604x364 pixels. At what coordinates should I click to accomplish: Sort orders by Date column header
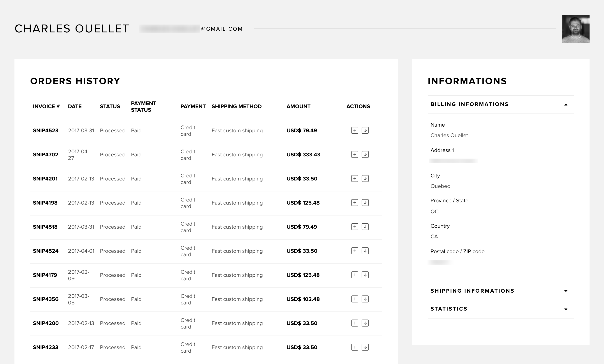(x=74, y=106)
